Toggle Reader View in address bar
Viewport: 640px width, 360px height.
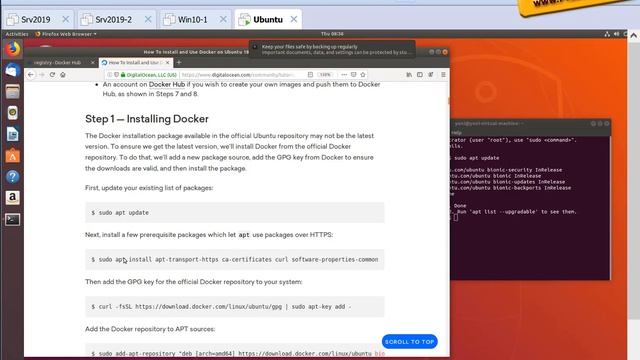tap(310, 75)
